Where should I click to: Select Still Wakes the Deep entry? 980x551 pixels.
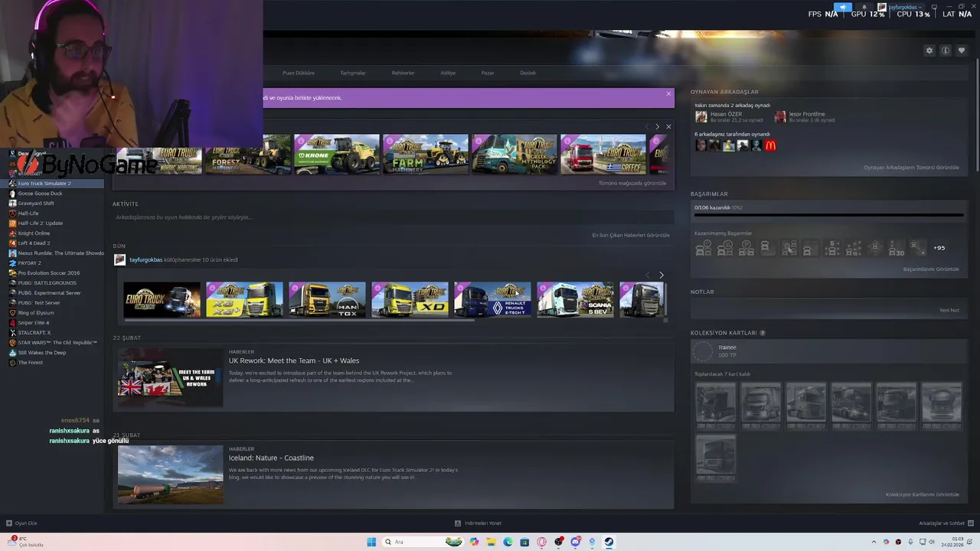point(53,353)
